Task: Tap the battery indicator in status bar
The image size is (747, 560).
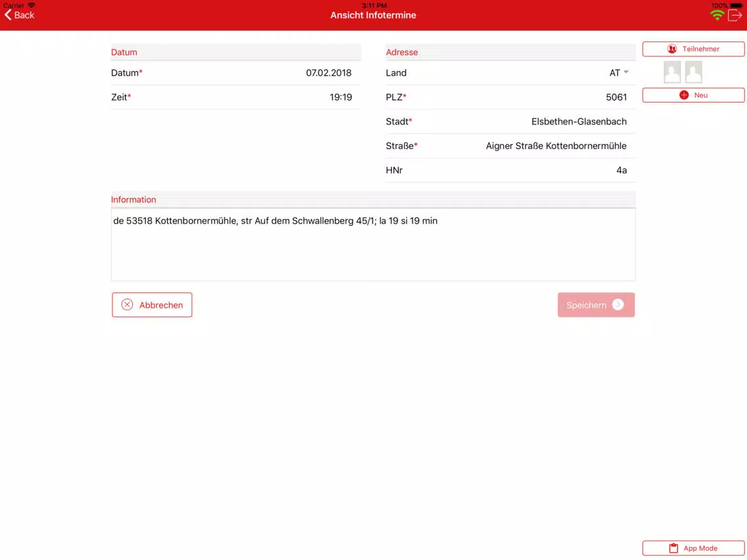Action: 736,5
